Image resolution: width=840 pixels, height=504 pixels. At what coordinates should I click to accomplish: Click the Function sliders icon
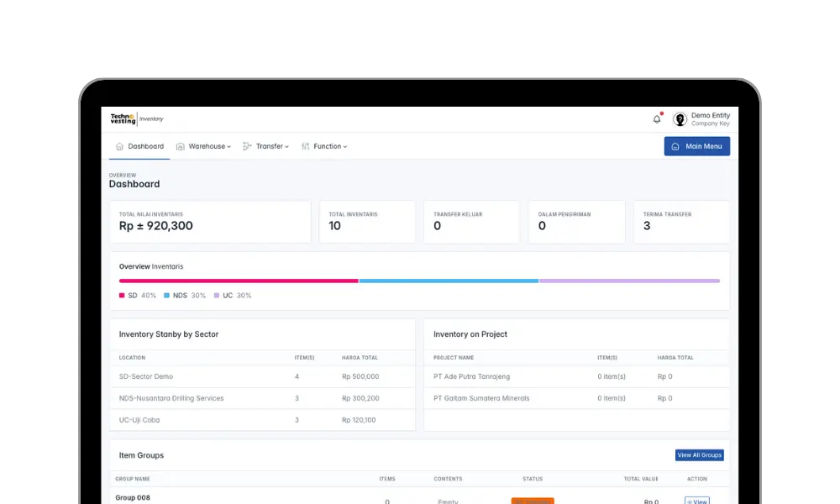[305, 146]
